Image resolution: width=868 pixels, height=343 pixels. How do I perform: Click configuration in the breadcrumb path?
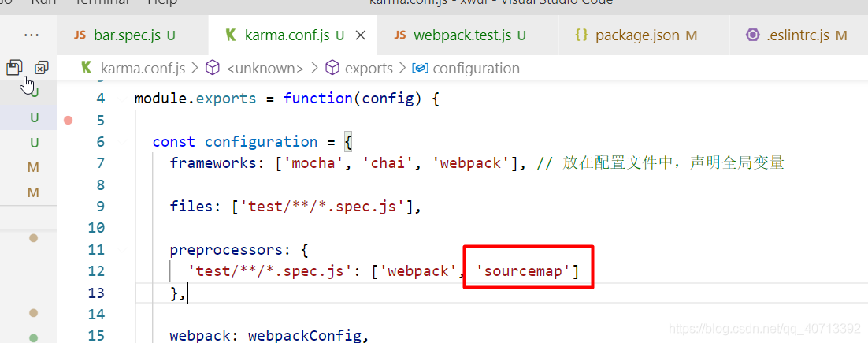tap(476, 68)
